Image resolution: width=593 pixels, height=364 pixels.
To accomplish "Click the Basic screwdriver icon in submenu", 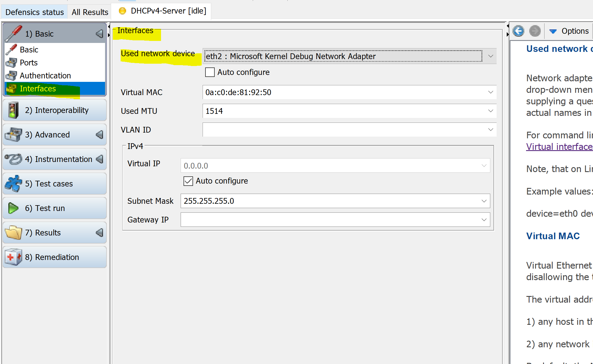I will pos(11,50).
